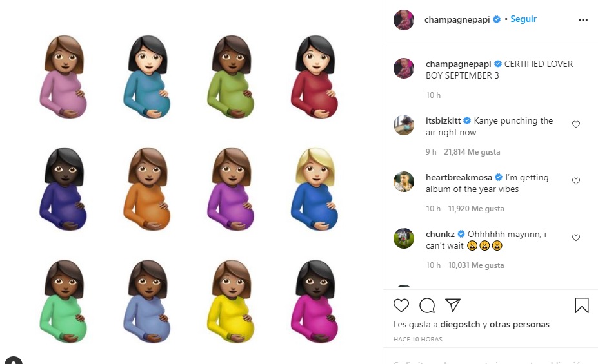The width and height of the screenshot is (598, 364).
Task: Click champagnepapi avatar in post header
Action: [403, 20]
